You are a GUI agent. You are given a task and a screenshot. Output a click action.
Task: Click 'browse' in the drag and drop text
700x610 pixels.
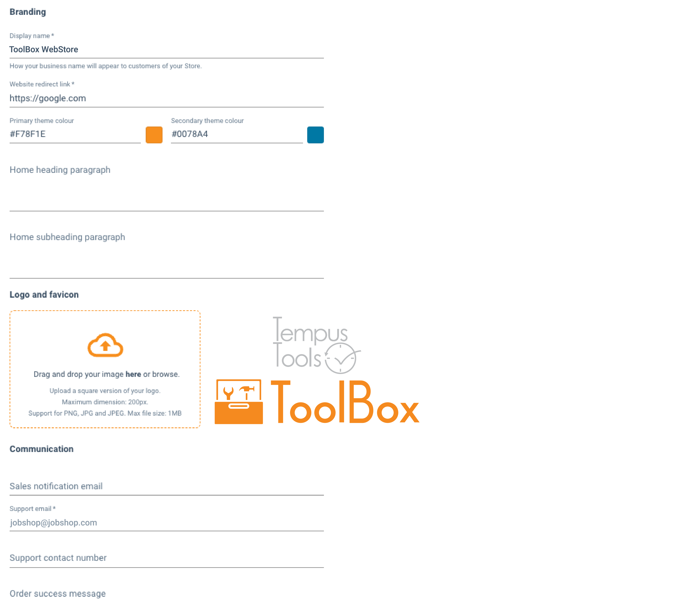(165, 374)
